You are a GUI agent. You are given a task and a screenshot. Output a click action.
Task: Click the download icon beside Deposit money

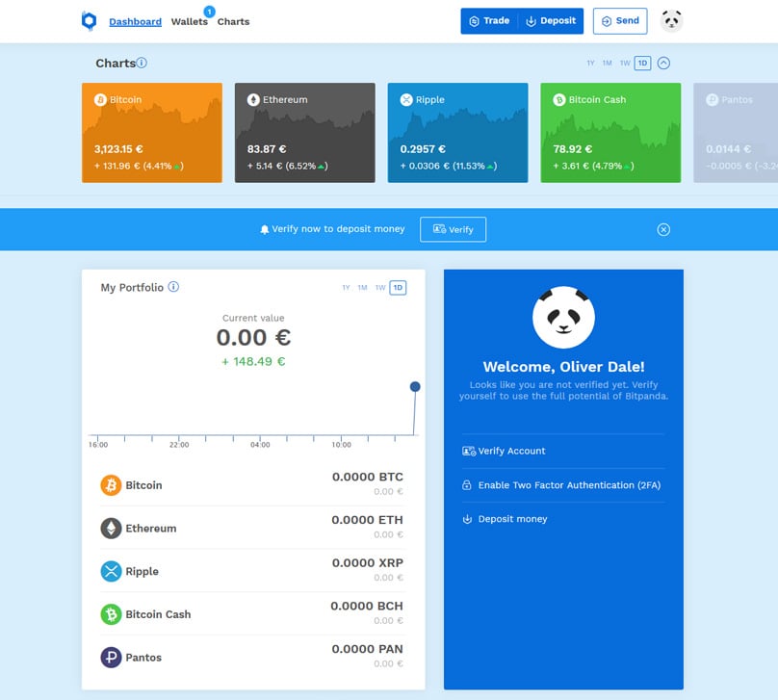point(467,519)
